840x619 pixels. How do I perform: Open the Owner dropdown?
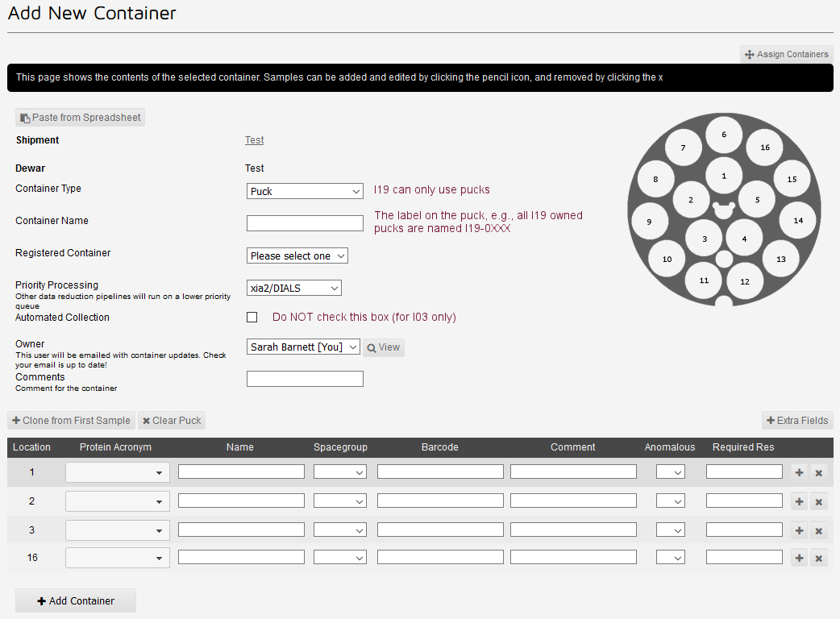(303, 347)
